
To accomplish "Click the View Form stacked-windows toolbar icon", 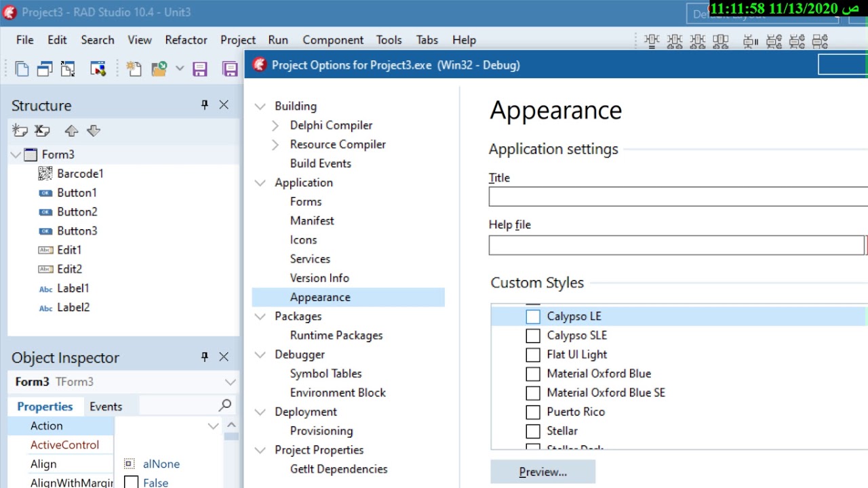I will tap(45, 68).
